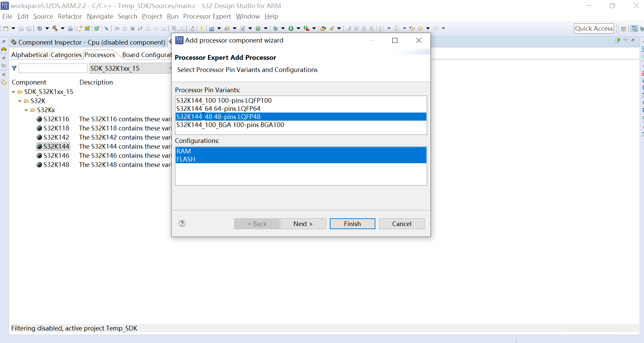The height and width of the screenshot is (343, 644).
Task: Select S32K144_100 100-pins LQFP100 variant
Action: tap(301, 100)
